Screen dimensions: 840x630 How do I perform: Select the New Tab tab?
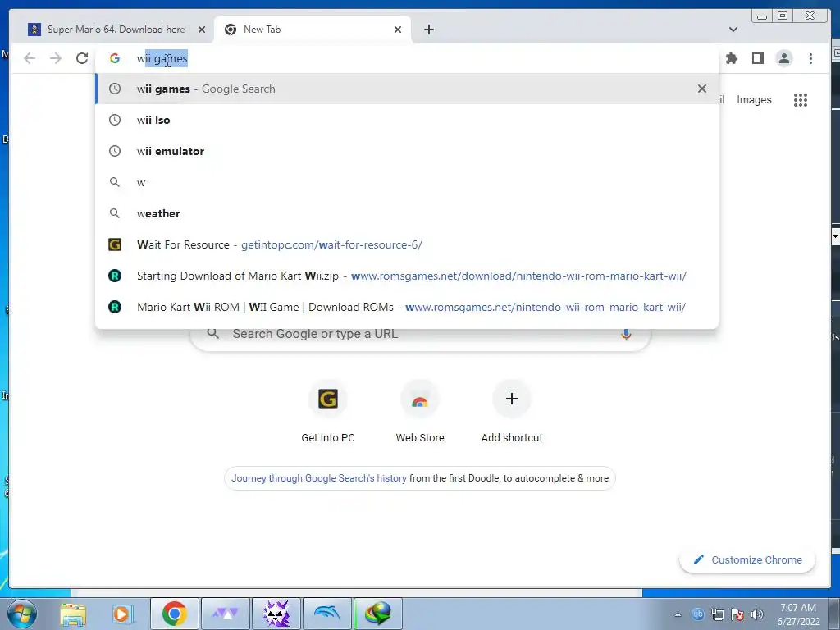point(312,30)
